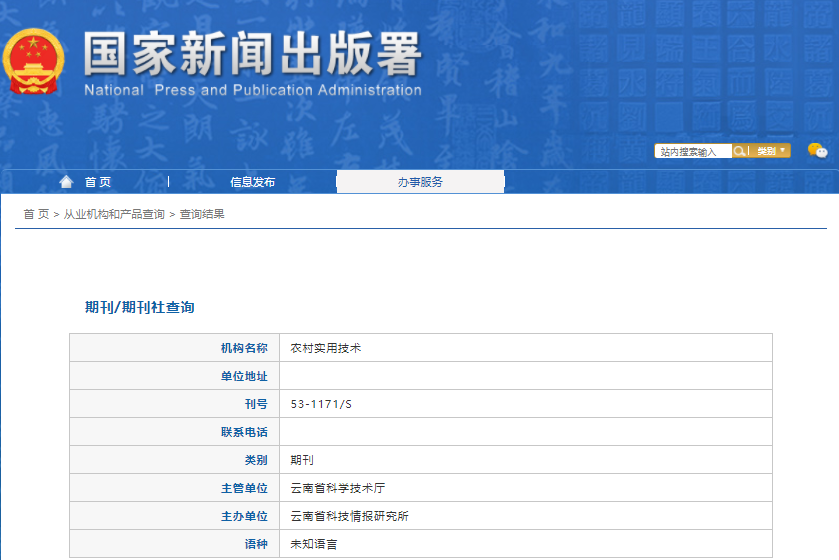Viewport: 839px width, 560px height.
Task: Click the national emblem logo
Action: 33,61
